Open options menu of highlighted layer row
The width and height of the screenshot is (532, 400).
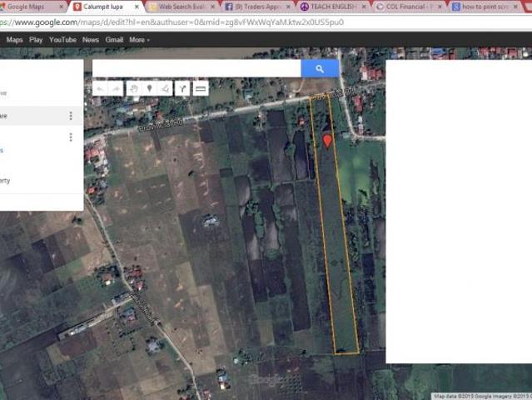[71, 116]
